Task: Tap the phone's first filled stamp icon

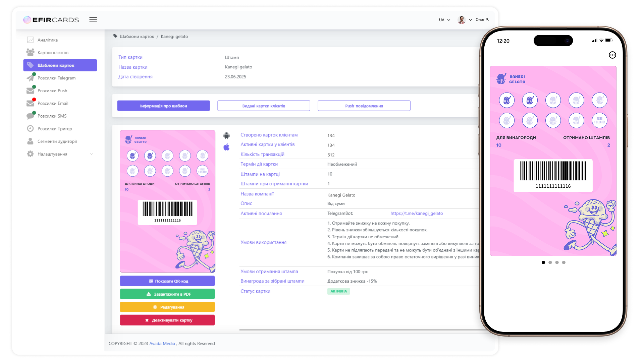Action: pos(507,100)
